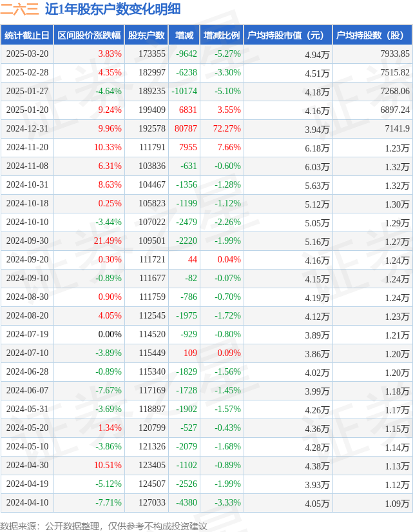Select the 增减比例 header cell

coord(222,35)
